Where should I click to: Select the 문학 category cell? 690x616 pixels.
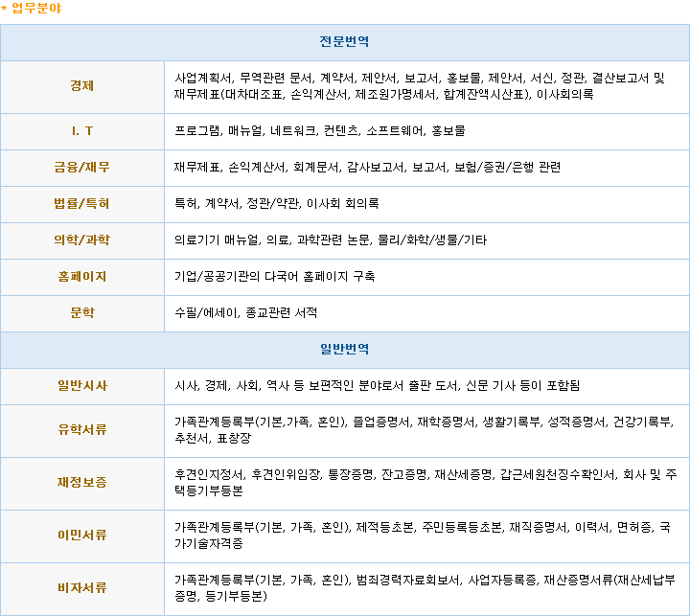click(x=82, y=313)
